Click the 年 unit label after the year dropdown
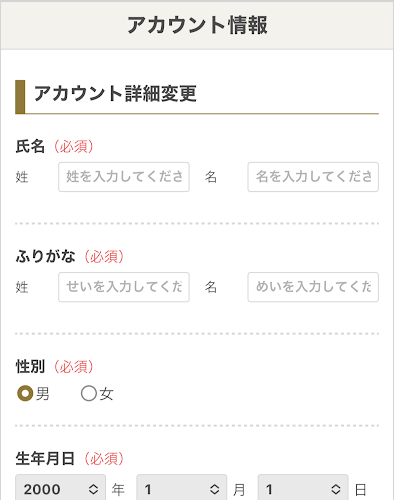394x500 pixels. pos(118,490)
